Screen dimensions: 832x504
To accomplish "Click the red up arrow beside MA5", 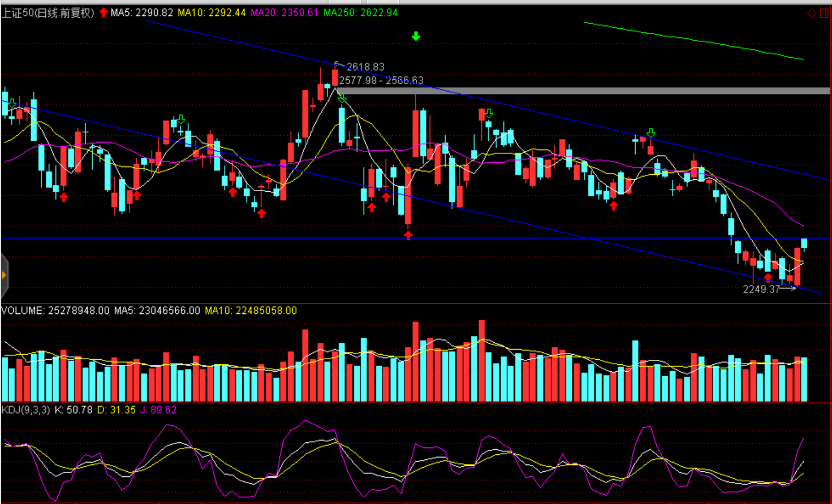I will (x=104, y=12).
